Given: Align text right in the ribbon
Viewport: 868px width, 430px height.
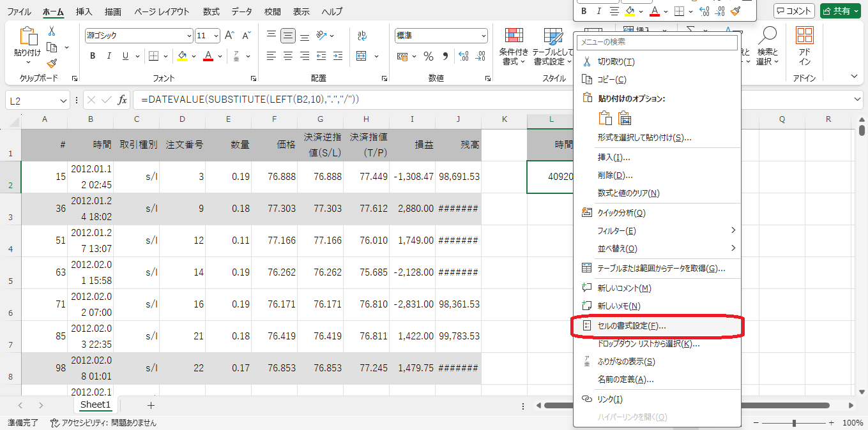Looking at the screenshot, I should (305, 56).
